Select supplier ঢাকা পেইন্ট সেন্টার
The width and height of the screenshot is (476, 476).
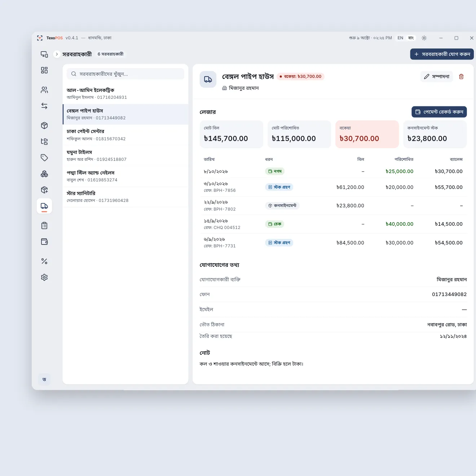click(x=125, y=135)
